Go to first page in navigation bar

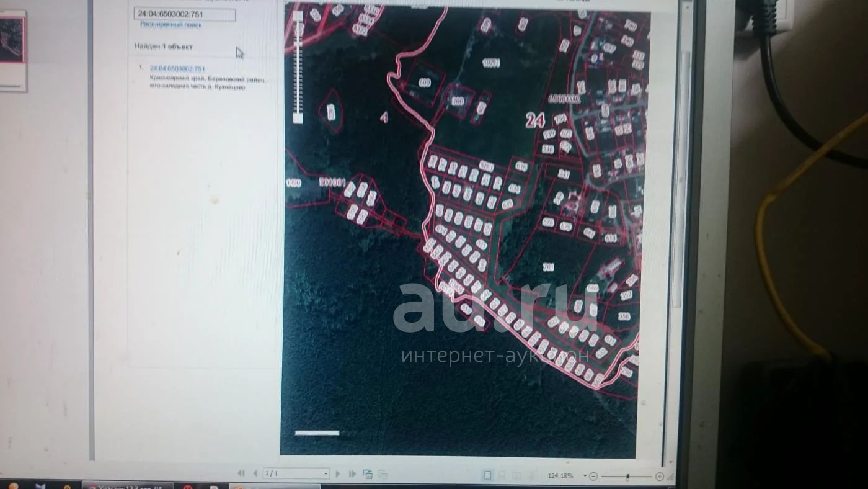click(x=241, y=473)
